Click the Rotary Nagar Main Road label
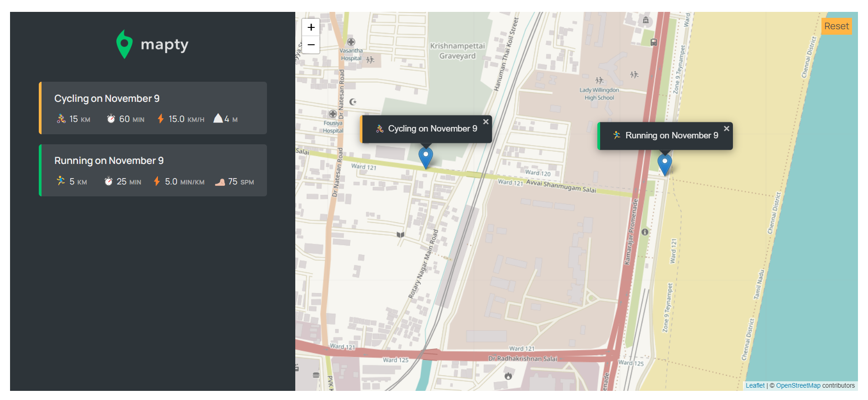This screenshot has width=868, height=400. tap(423, 264)
